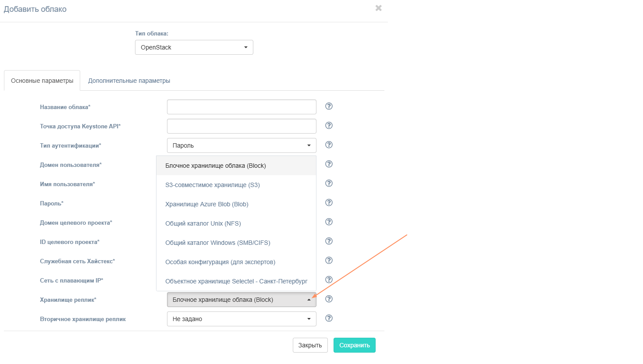Viewport: 643px width, 364px height.
Task: Close the Добавить облако dialog with X
Action: pos(379,8)
